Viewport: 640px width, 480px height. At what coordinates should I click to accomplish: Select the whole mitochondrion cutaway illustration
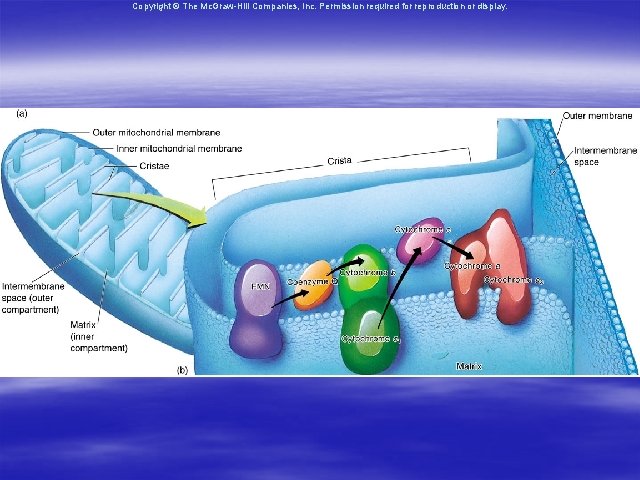pyautogui.click(x=96, y=241)
